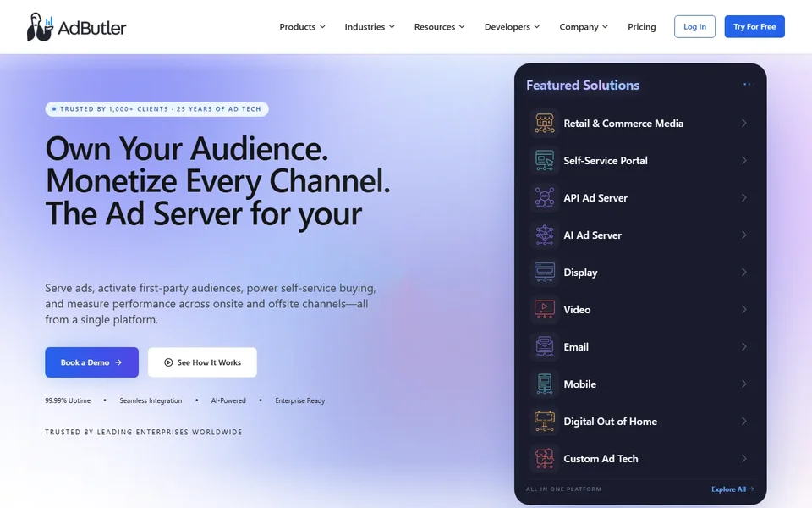This screenshot has height=508, width=812.
Task: Open the Mobile solution label
Action: click(580, 384)
